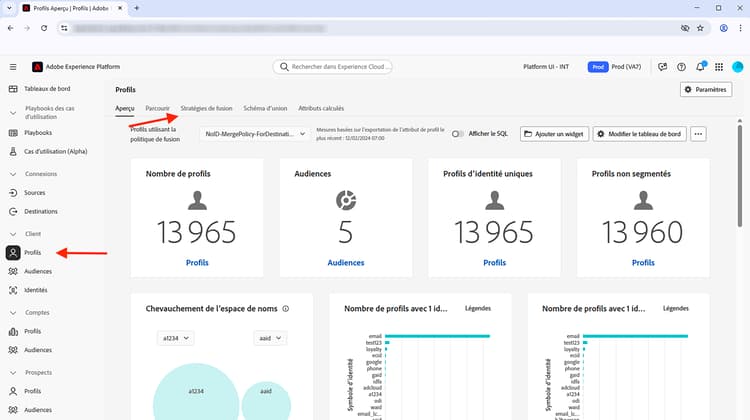Open the help question mark icon
Image resolution: width=750 pixels, height=420 pixels.
[681, 67]
